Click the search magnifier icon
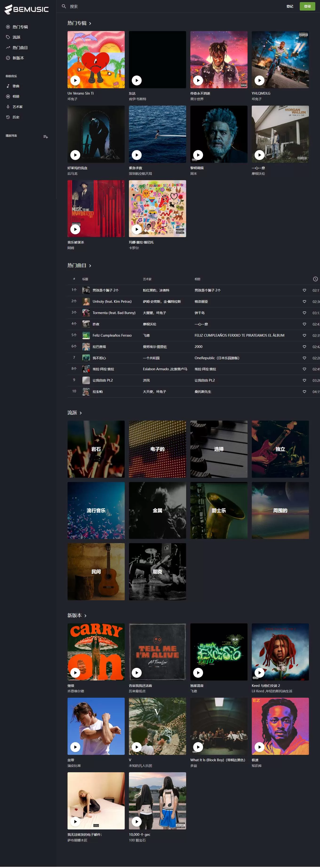320x868 pixels. point(64,6)
